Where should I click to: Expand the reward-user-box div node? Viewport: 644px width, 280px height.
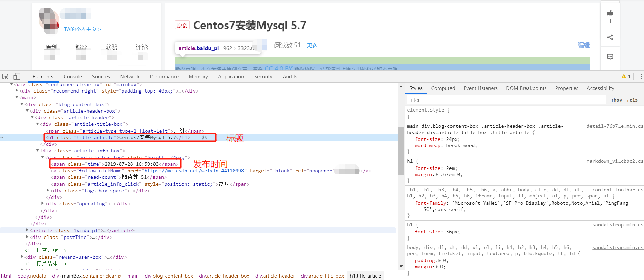22,257
